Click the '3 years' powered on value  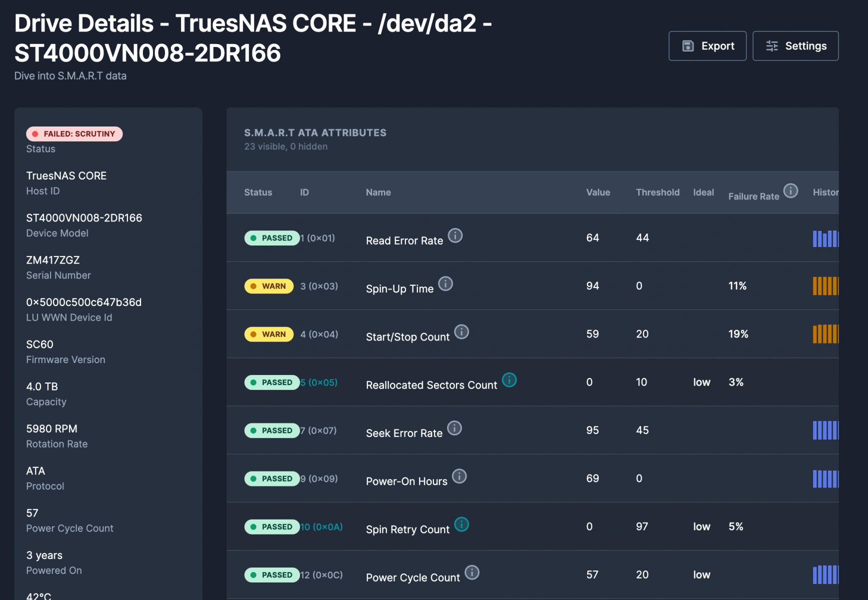pyautogui.click(x=44, y=555)
